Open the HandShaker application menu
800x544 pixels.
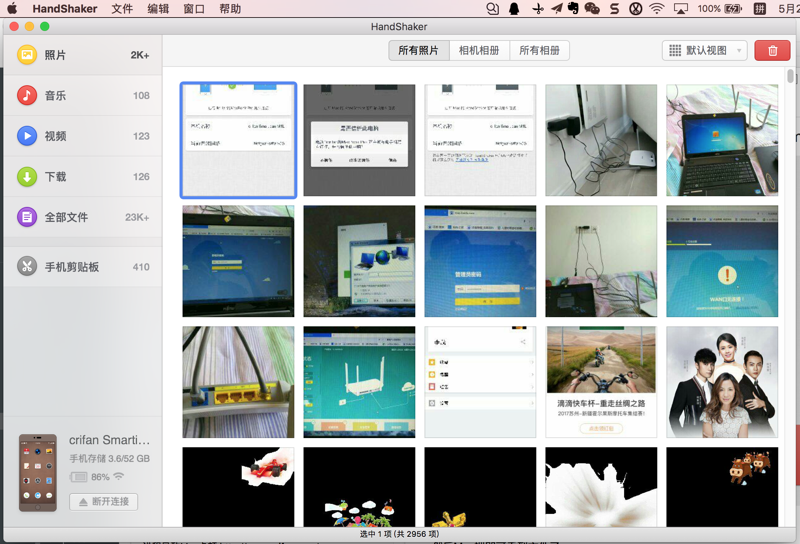pos(65,9)
